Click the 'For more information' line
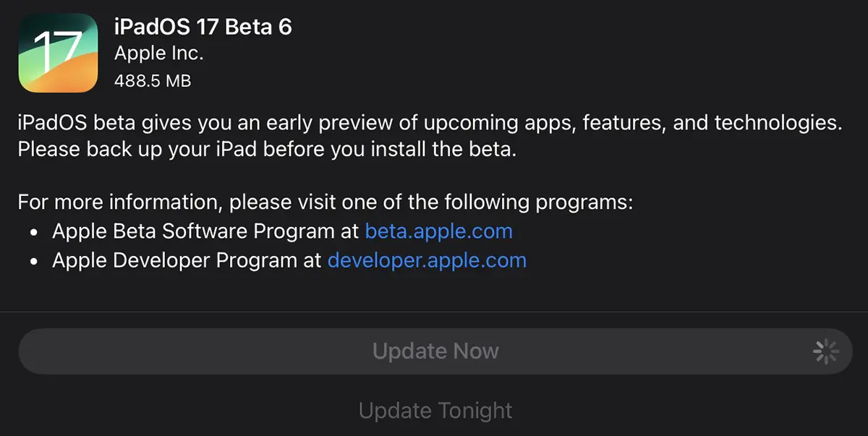This screenshot has width=868, height=436. pyautogui.click(x=325, y=202)
